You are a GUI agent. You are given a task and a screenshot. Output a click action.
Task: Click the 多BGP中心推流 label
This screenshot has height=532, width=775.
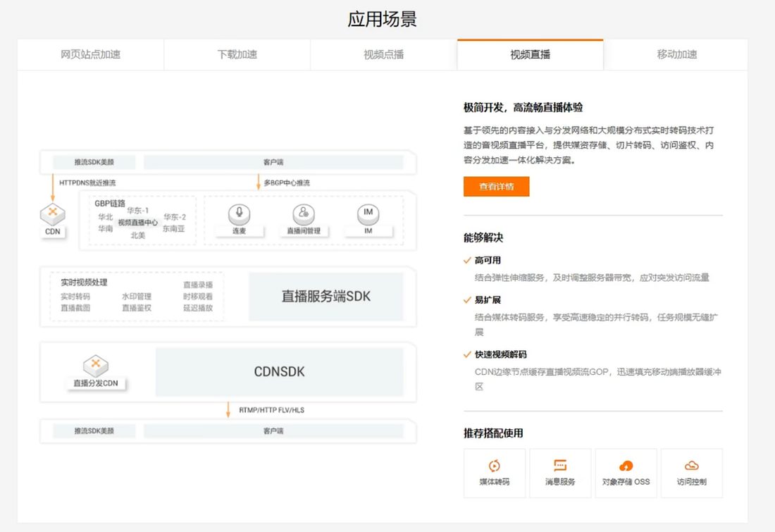click(287, 183)
